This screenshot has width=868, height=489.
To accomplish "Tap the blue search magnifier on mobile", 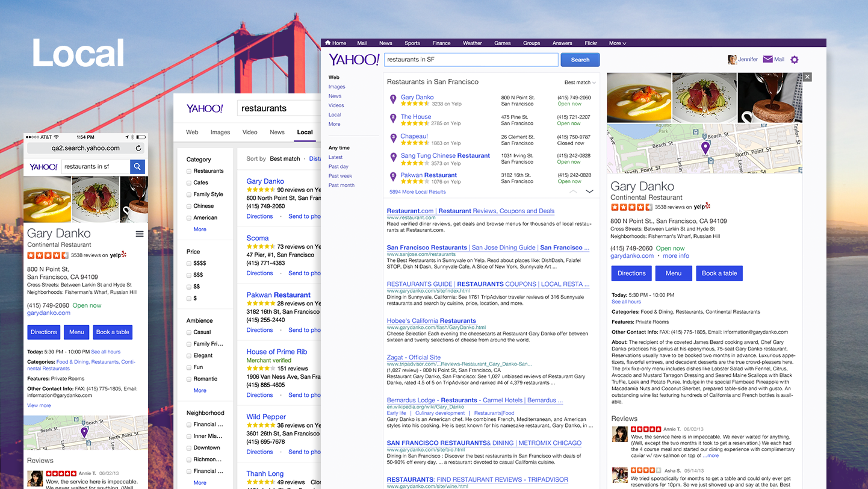I will [137, 167].
